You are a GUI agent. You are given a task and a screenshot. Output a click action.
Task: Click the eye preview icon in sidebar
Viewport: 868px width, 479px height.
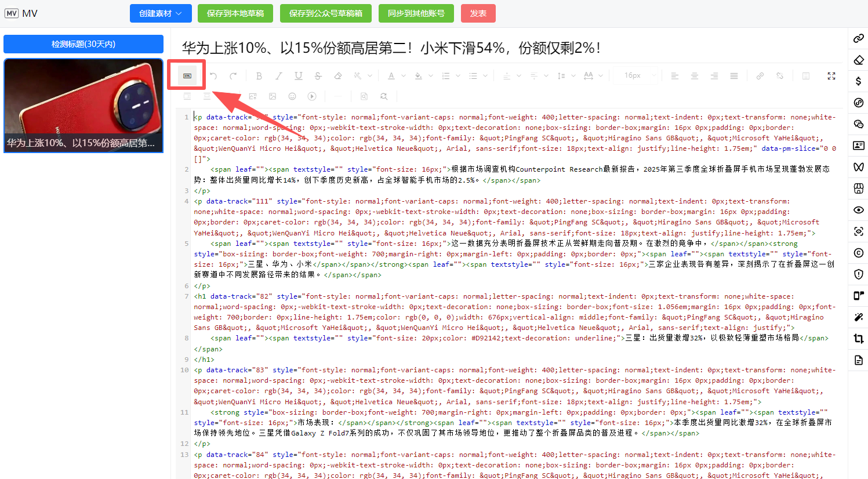click(859, 210)
